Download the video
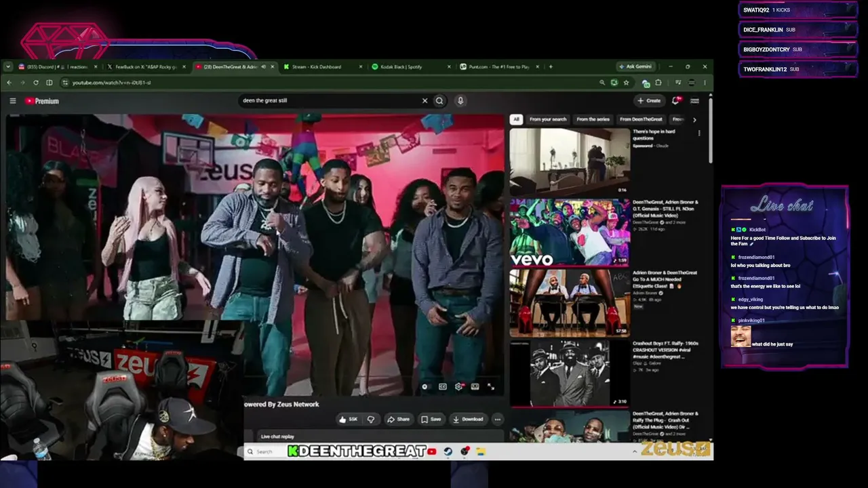The image size is (868, 488). click(x=468, y=419)
